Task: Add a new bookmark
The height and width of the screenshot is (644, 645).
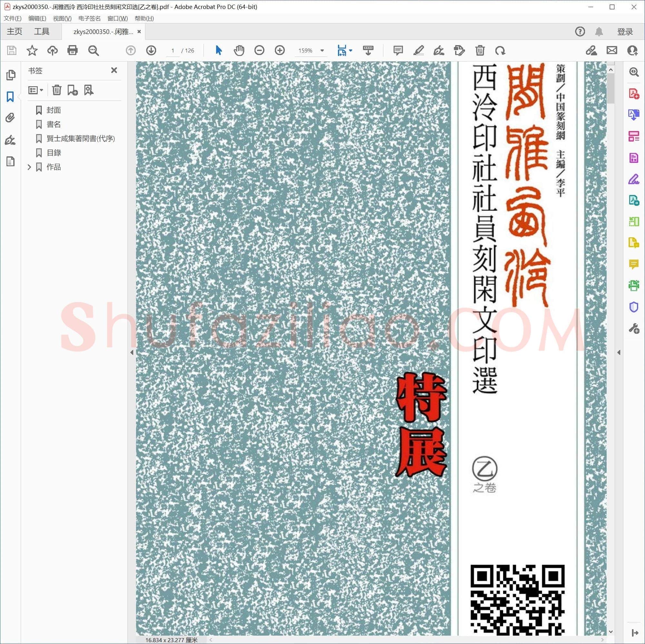Action: 73,90
